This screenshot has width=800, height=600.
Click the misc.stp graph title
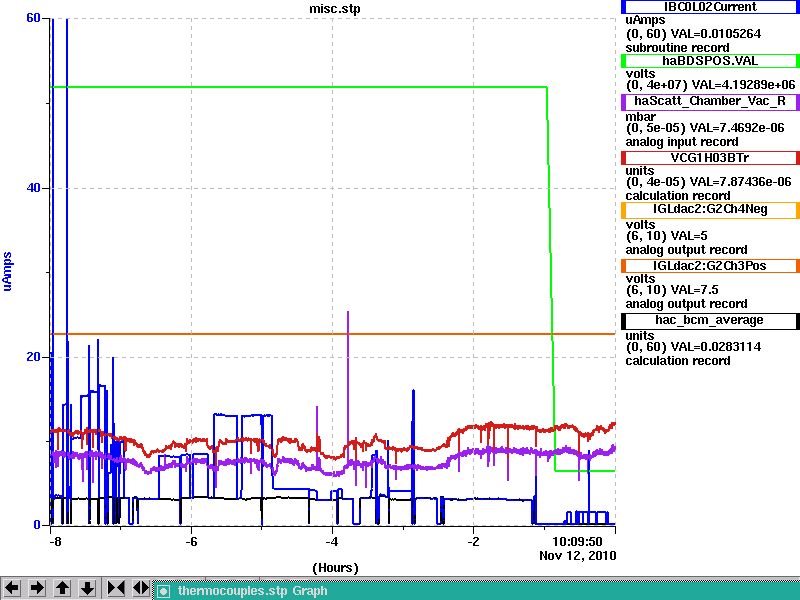(x=335, y=9)
